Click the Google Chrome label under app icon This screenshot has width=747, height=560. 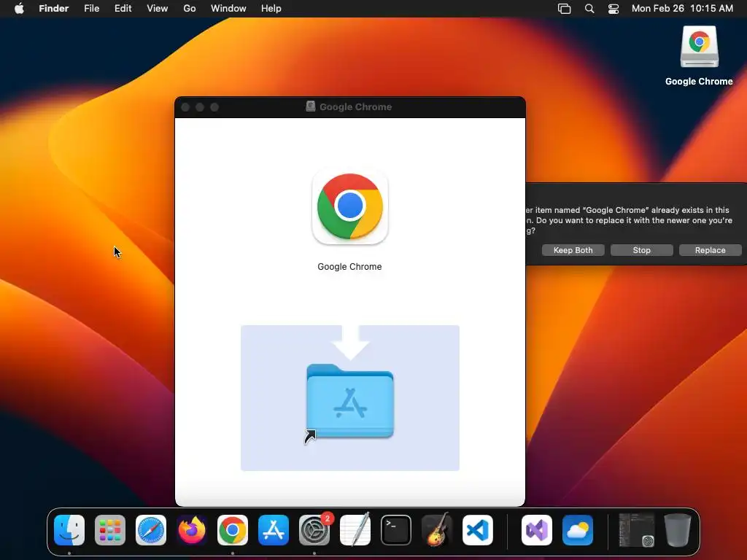tap(349, 267)
